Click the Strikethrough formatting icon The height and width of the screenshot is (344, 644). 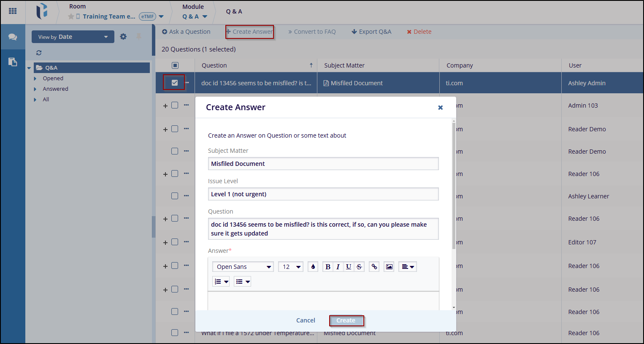click(359, 267)
